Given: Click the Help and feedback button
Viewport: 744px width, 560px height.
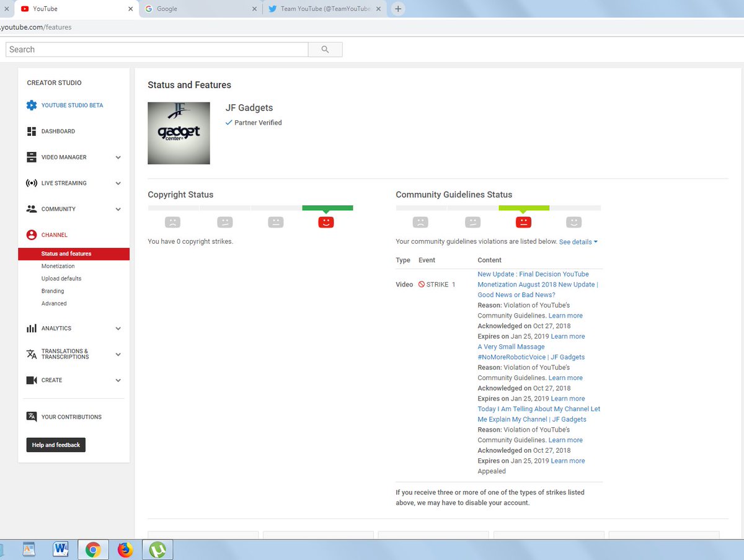Looking at the screenshot, I should tap(56, 445).
